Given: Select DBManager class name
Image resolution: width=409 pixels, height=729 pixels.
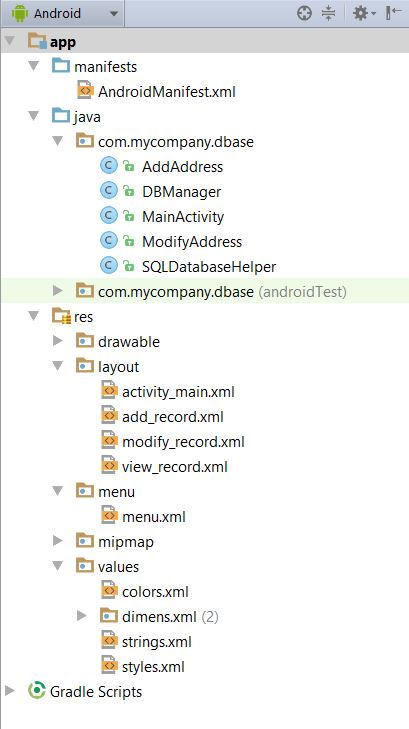Looking at the screenshot, I should [x=182, y=192].
